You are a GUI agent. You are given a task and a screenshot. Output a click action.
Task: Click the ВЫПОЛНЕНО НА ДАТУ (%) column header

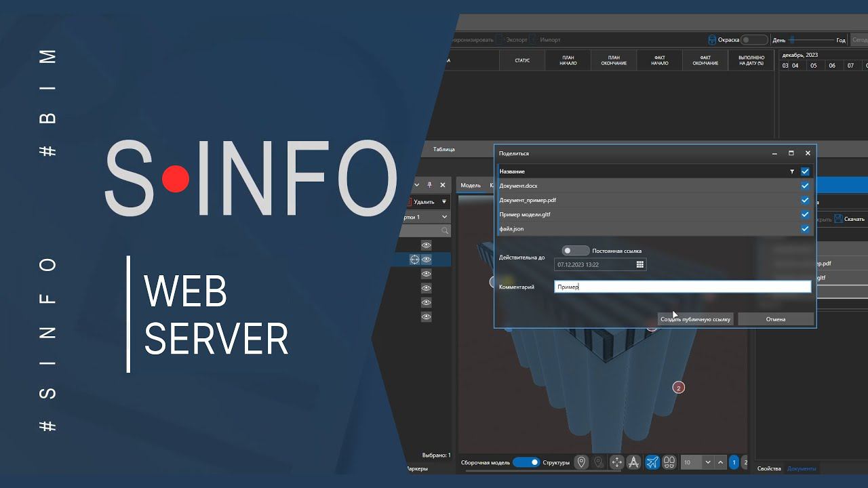coord(751,60)
